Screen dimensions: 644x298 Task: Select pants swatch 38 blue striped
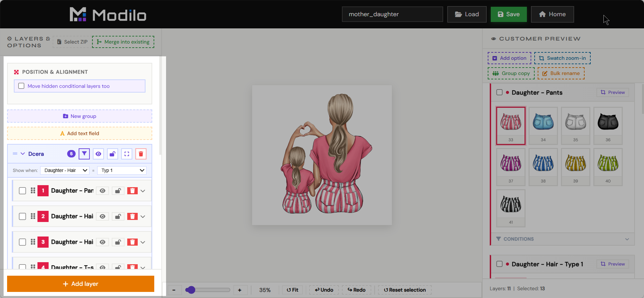[x=543, y=167]
